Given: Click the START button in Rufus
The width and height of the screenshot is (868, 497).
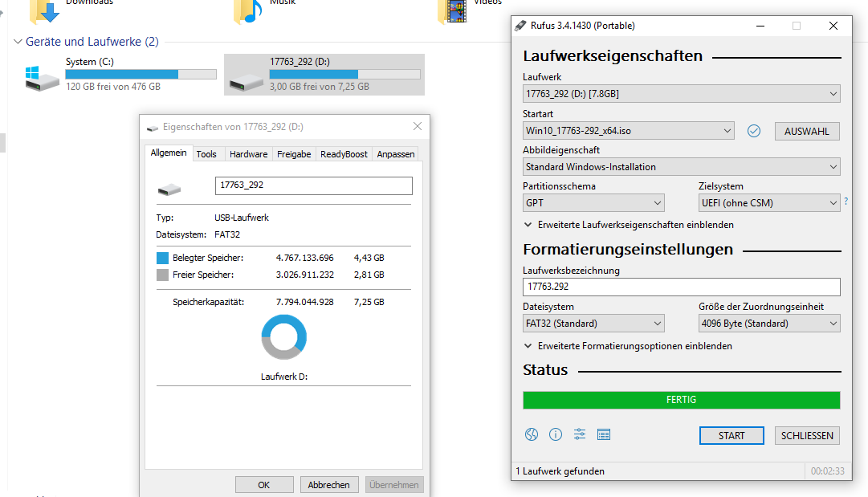Looking at the screenshot, I should pyautogui.click(x=731, y=435).
